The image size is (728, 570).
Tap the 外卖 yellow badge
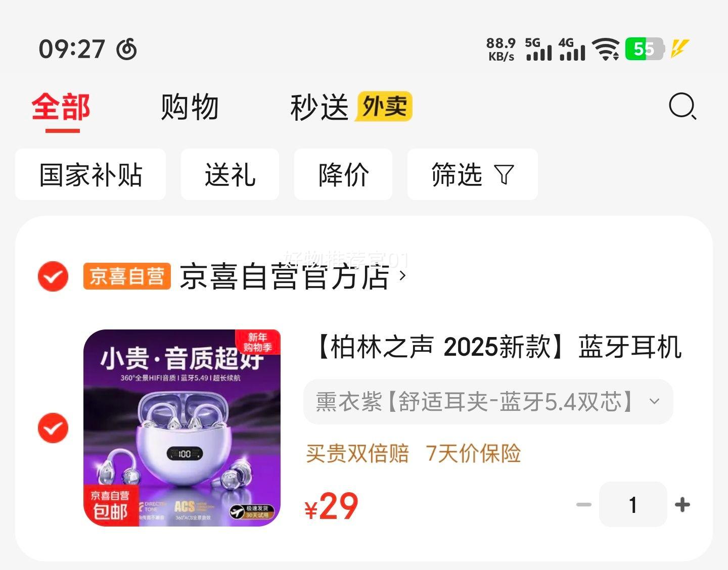click(384, 107)
